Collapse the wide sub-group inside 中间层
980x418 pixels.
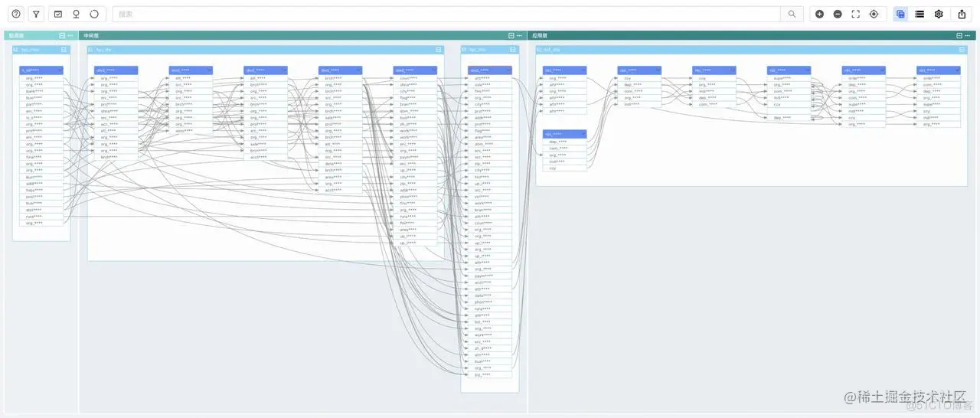tap(439, 50)
